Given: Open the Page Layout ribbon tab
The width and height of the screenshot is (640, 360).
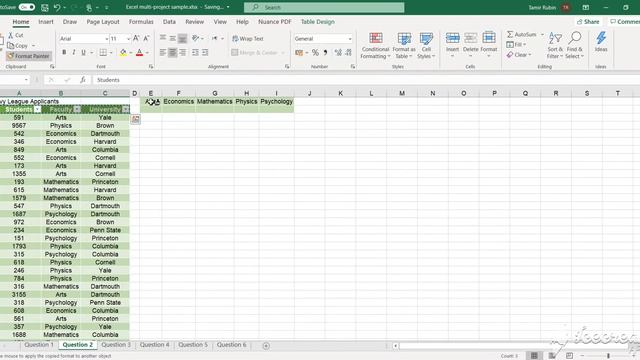Looking at the screenshot, I should (x=103, y=22).
